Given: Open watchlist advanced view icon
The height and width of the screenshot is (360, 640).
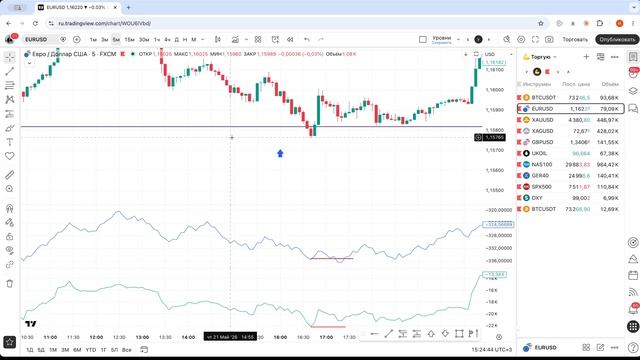Looking at the screenshot, I should pos(600,57).
